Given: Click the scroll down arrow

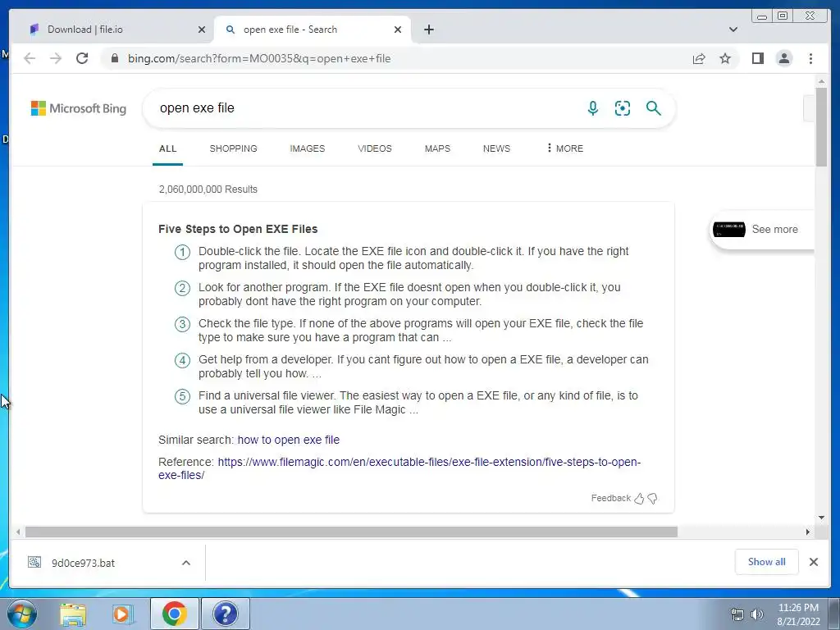Looking at the screenshot, I should click(821, 518).
